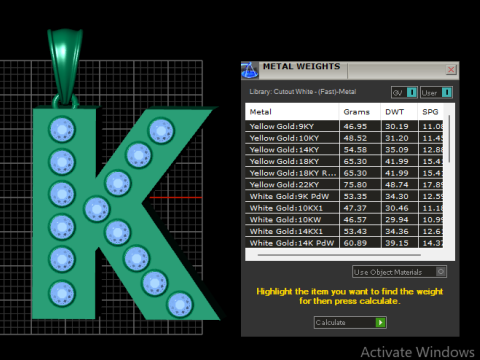Click the green arrow on Calculate
480x360 pixels.
pos(380,322)
